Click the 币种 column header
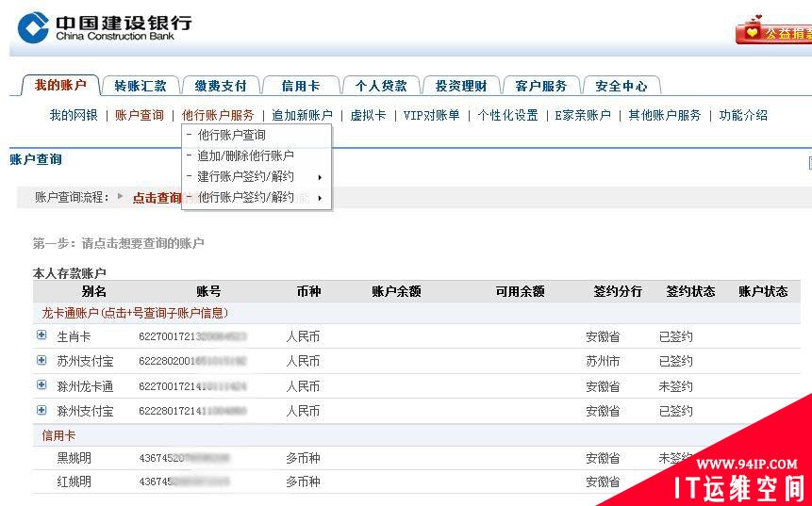The image size is (812, 506). point(308,291)
